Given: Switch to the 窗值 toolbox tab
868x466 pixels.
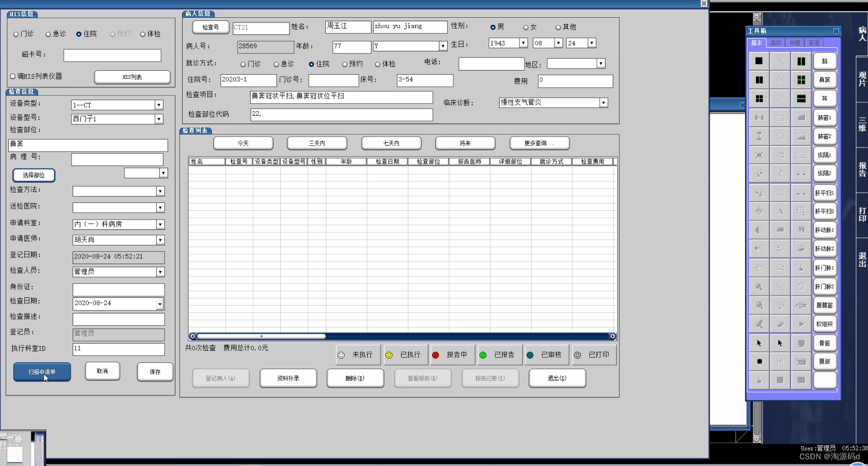Looking at the screenshot, I should [814, 43].
